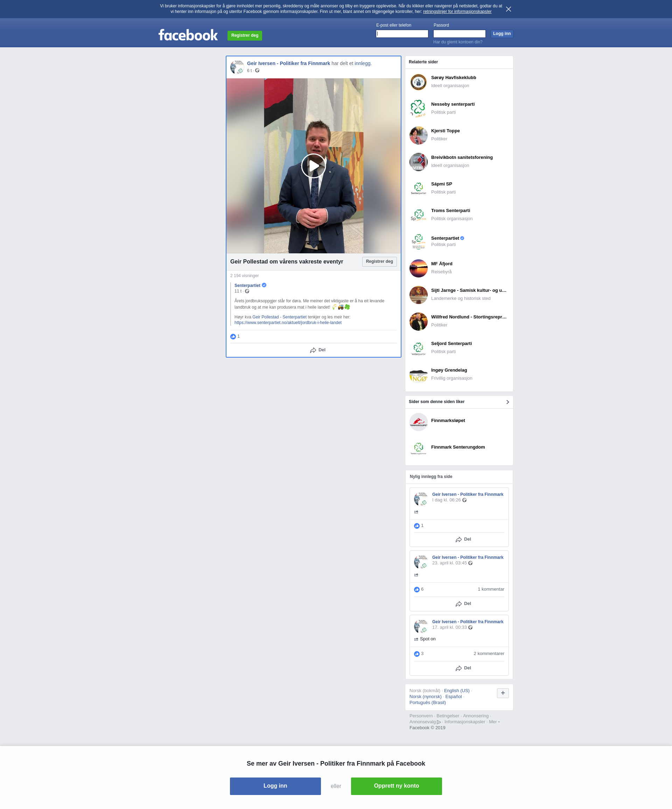The image size is (672, 809).
Task: Click the Facebook logo
Action: 188,35
